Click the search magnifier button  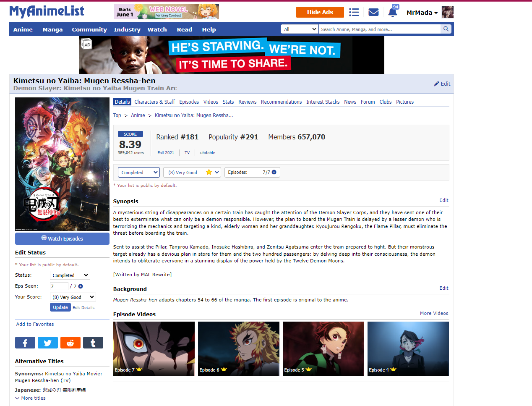tap(446, 29)
